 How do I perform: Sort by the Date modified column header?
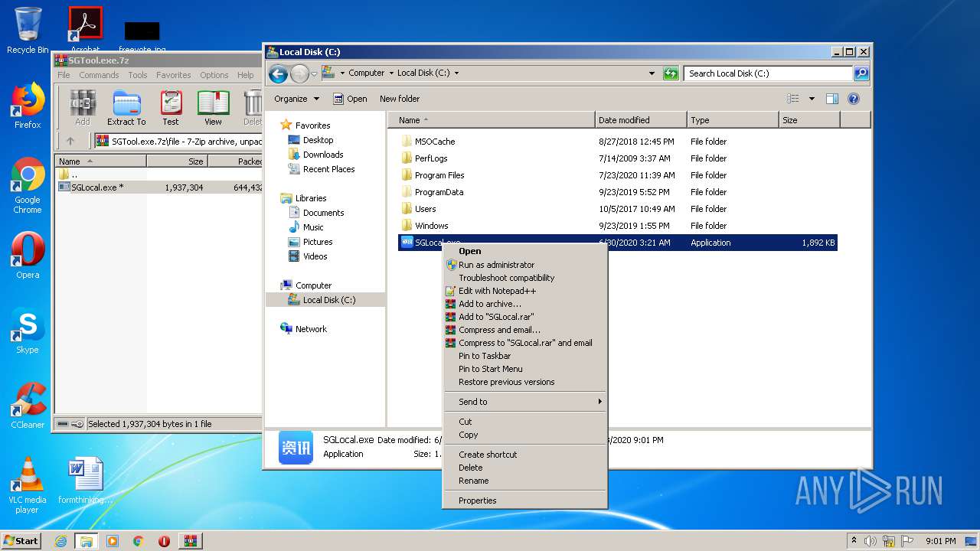coord(641,120)
